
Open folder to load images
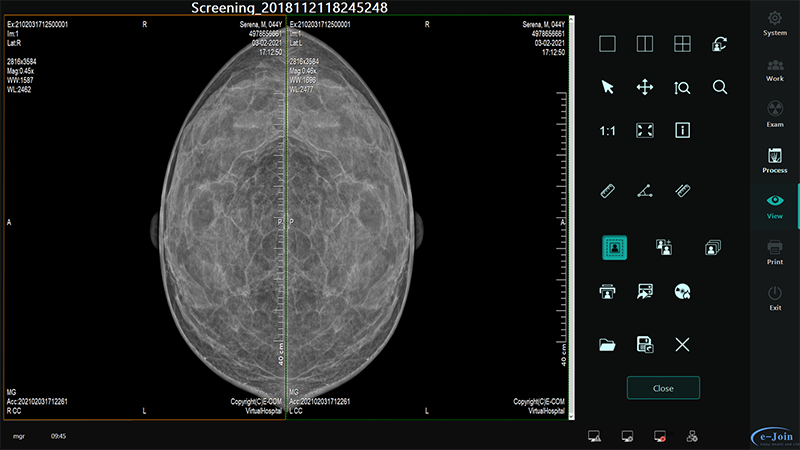click(x=607, y=345)
